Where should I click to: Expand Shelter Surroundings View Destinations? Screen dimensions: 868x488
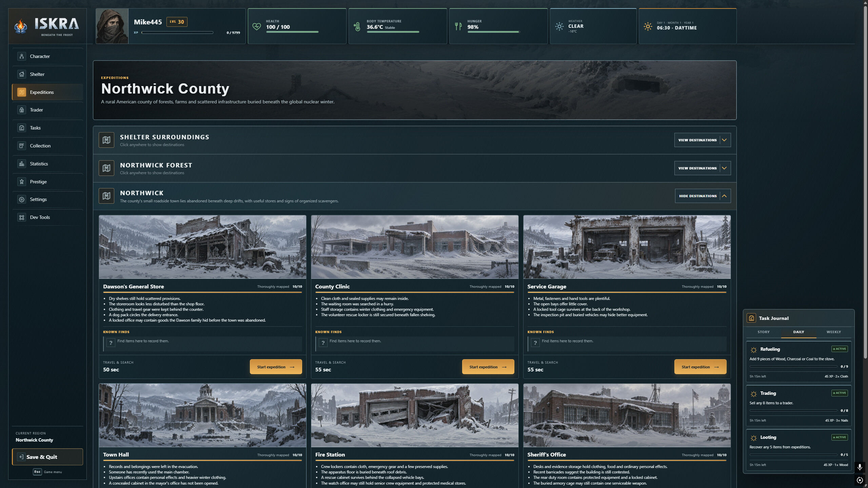click(x=702, y=140)
